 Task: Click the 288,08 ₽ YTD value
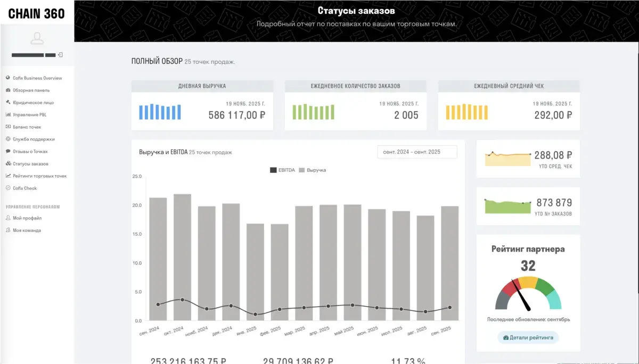553,155
